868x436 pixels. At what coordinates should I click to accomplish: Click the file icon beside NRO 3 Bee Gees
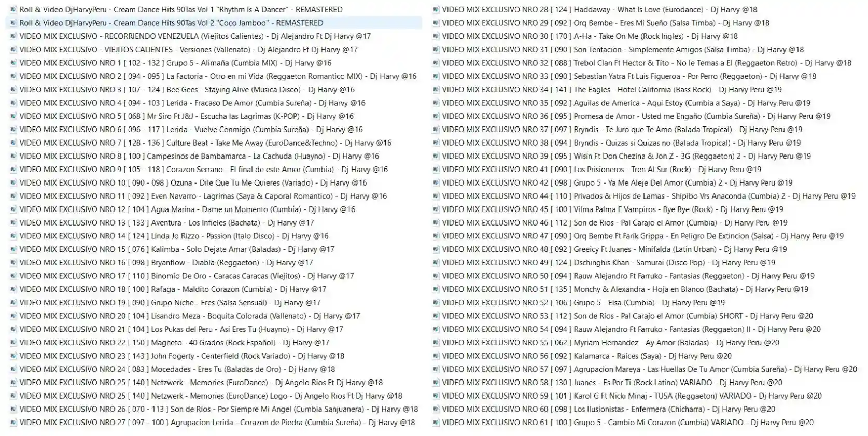point(13,89)
